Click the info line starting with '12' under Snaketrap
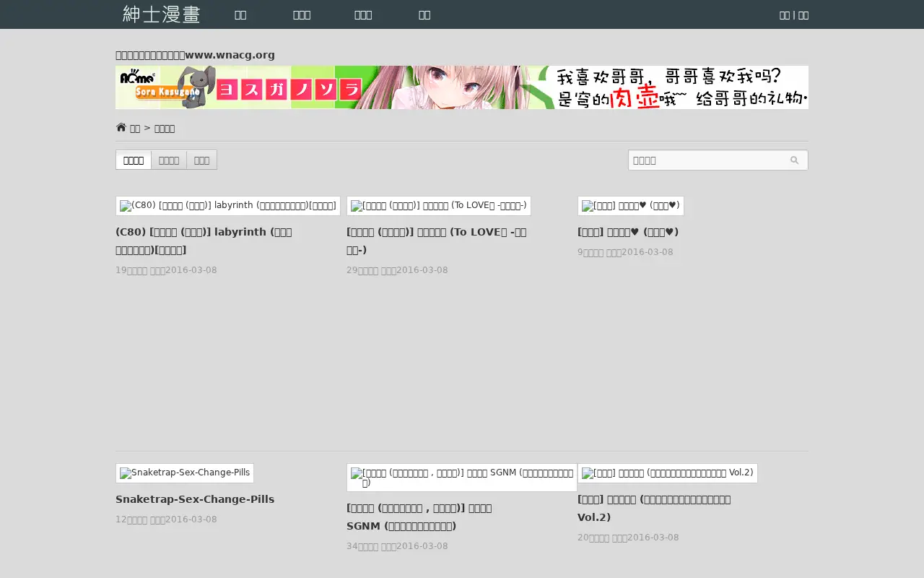 [x=166, y=519]
